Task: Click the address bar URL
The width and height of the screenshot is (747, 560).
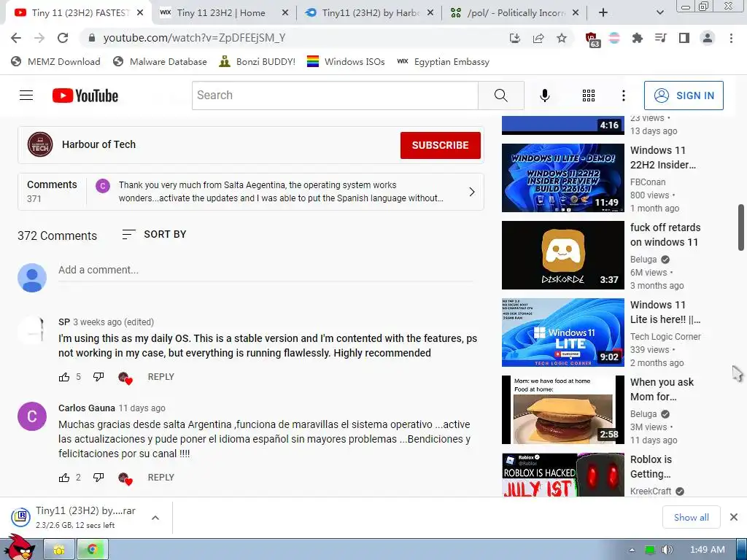Action: click(x=194, y=38)
